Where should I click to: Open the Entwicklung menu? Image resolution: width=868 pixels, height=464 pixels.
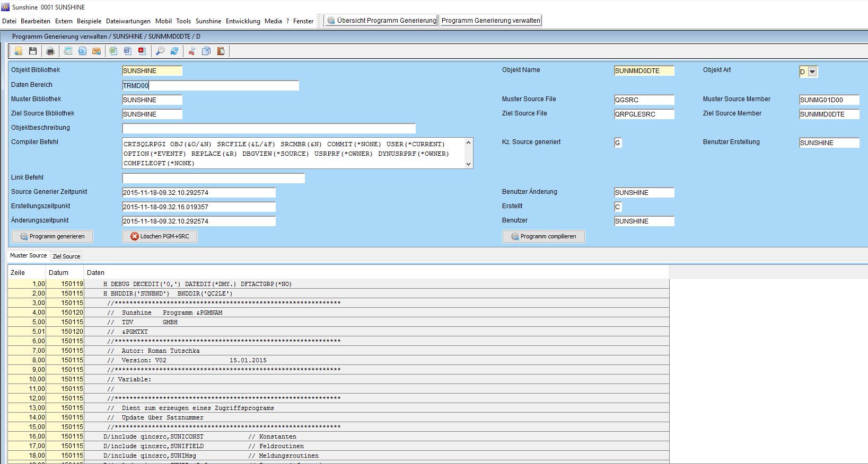pos(243,21)
